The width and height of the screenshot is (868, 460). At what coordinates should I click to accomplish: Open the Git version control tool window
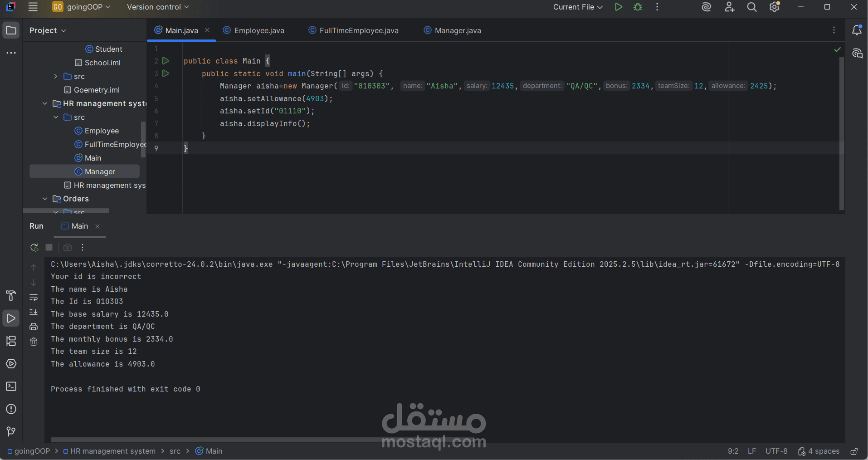(x=11, y=431)
